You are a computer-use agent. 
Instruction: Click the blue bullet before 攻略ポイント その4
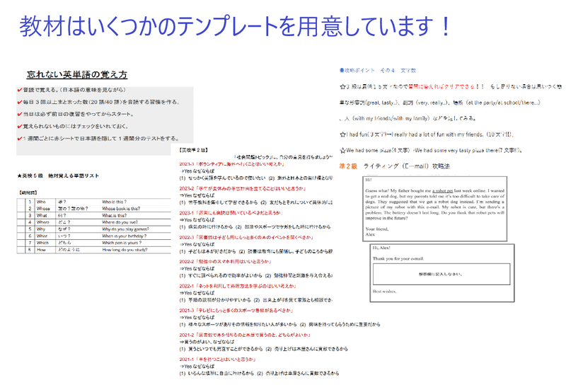pos(342,71)
